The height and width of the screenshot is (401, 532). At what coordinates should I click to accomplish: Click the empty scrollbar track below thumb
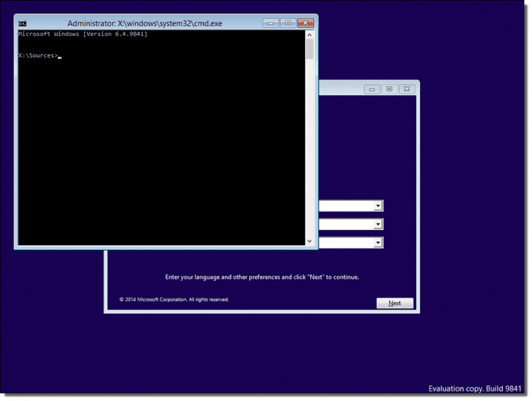coord(310,148)
